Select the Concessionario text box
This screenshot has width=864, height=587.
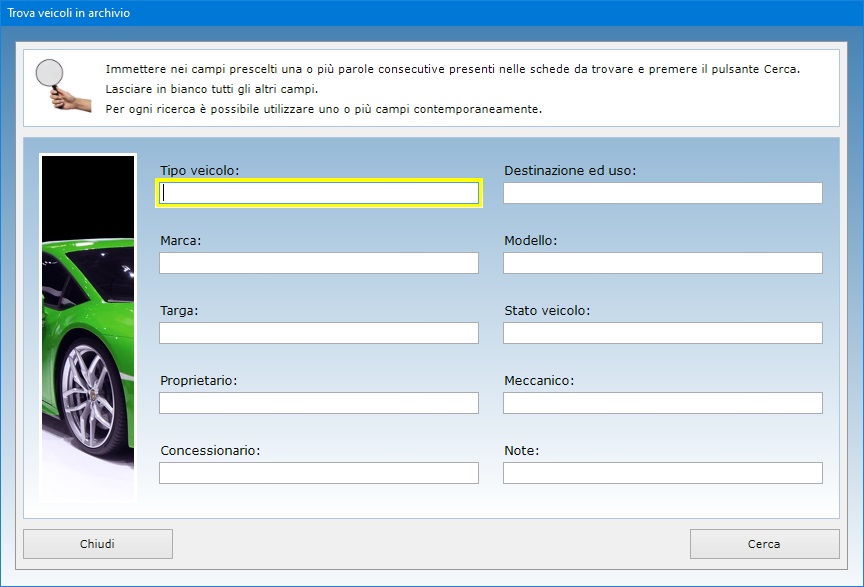point(319,473)
